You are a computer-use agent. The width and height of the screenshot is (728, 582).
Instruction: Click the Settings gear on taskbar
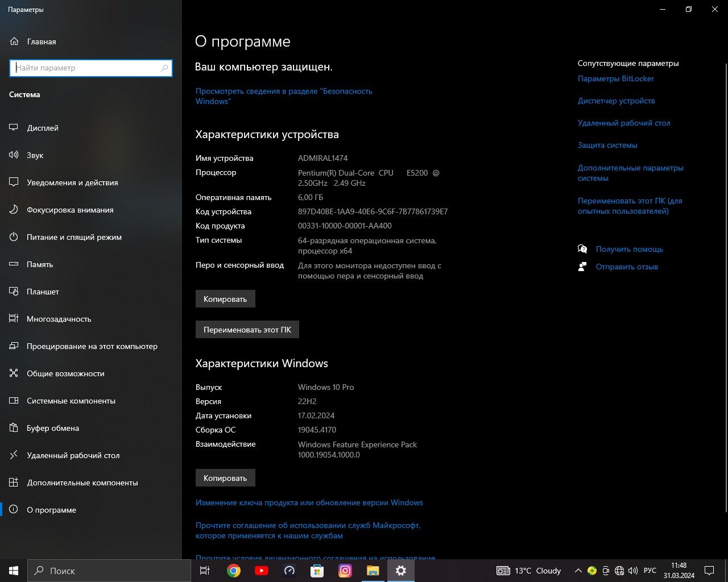coord(401,571)
